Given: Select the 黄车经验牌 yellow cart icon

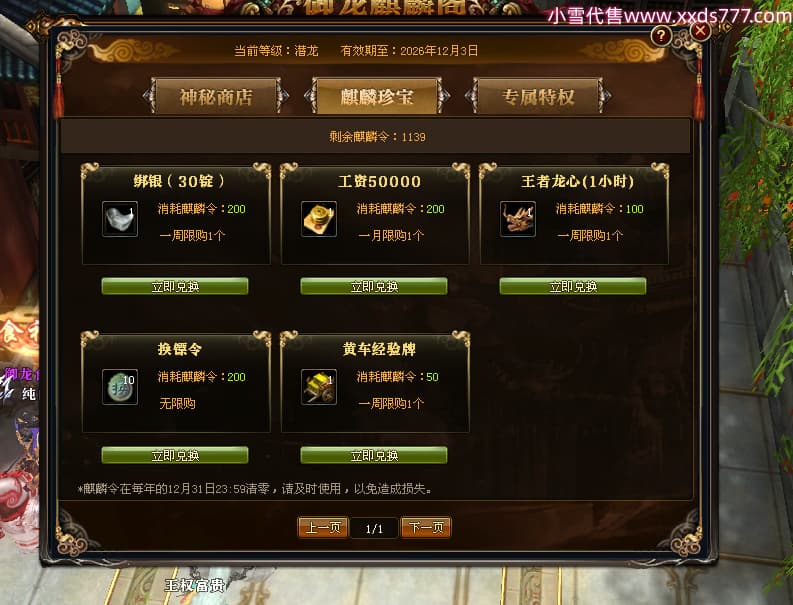Looking at the screenshot, I should (319, 387).
